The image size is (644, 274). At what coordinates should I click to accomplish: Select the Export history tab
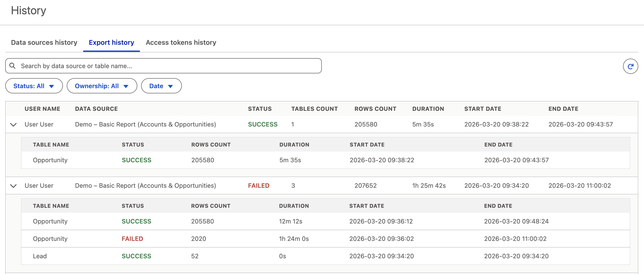pyautogui.click(x=111, y=42)
